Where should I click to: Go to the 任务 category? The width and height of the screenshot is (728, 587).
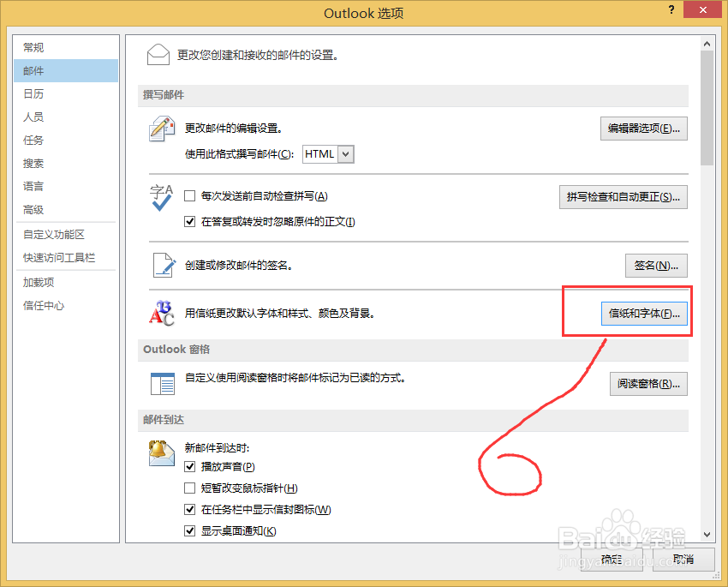tap(66, 141)
